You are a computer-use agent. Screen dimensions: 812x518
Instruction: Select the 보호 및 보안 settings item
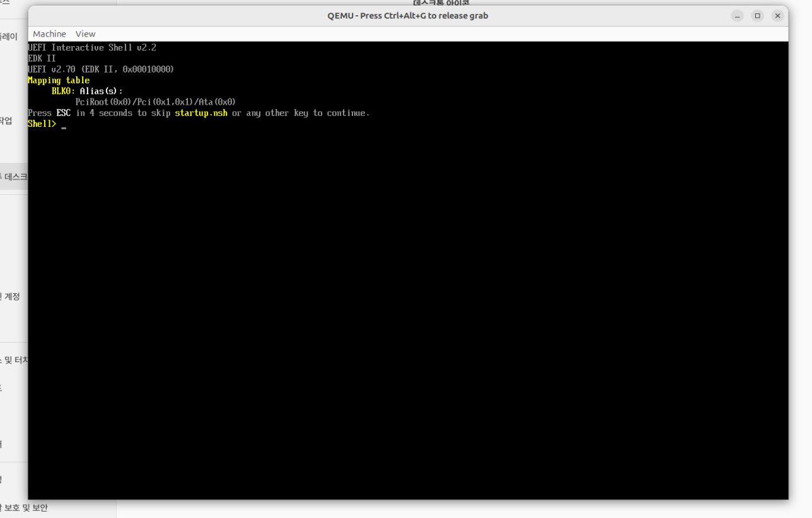[24, 507]
